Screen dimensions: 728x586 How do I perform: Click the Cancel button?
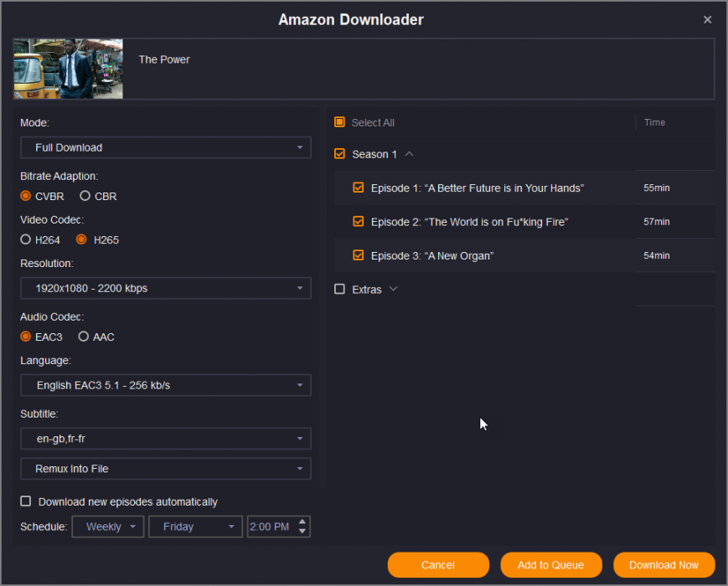coord(438,565)
